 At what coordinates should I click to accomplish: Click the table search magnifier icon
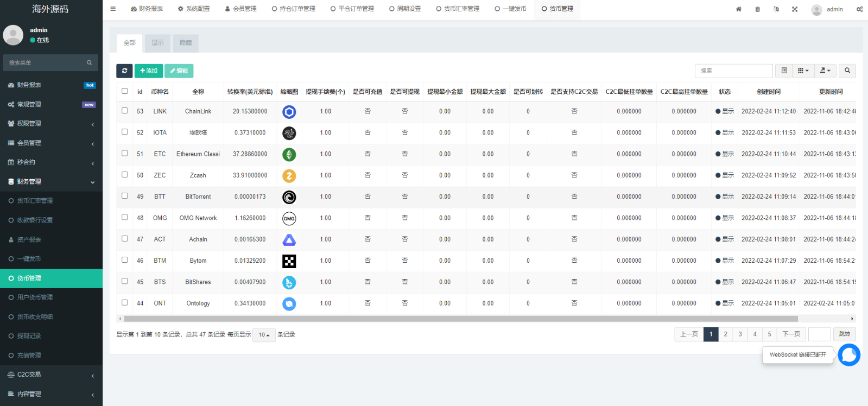[847, 71]
